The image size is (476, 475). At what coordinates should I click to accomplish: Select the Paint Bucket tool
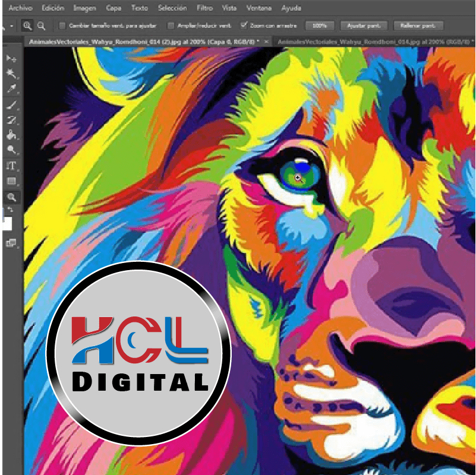coord(11,135)
